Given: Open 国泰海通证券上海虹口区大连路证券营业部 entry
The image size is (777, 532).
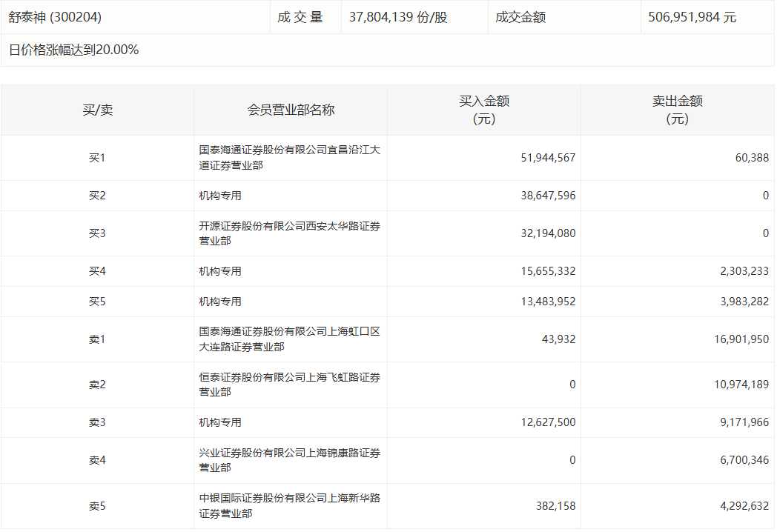Looking at the screenshot, I should (289, 339).
